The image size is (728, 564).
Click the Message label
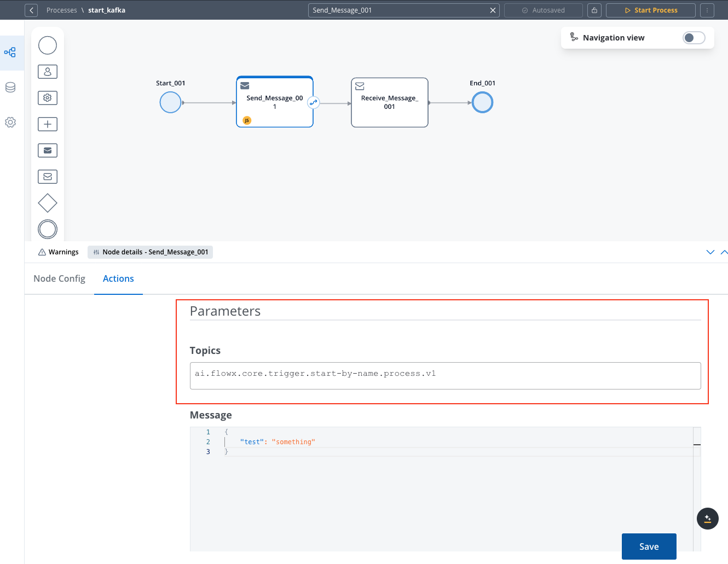click(211, 415)
